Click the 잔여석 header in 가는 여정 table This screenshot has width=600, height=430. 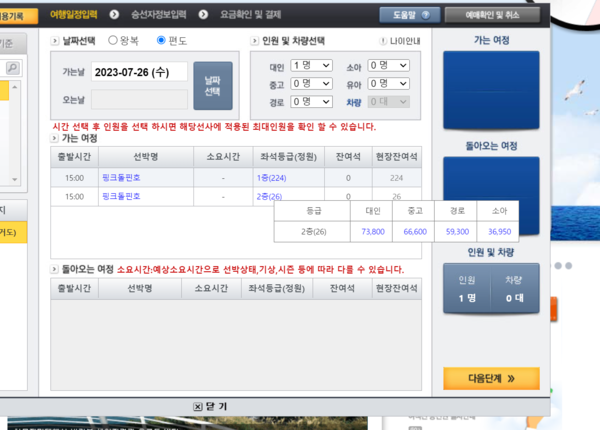pyautogui.click(x=348, y=156)
